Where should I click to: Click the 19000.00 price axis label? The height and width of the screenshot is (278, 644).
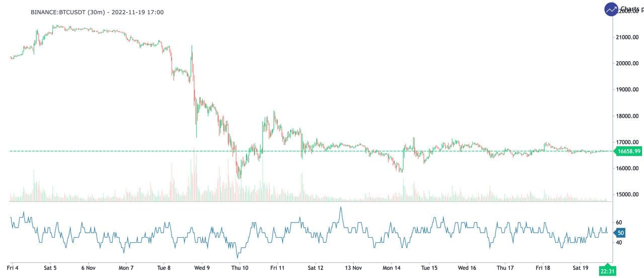(628, 90)
